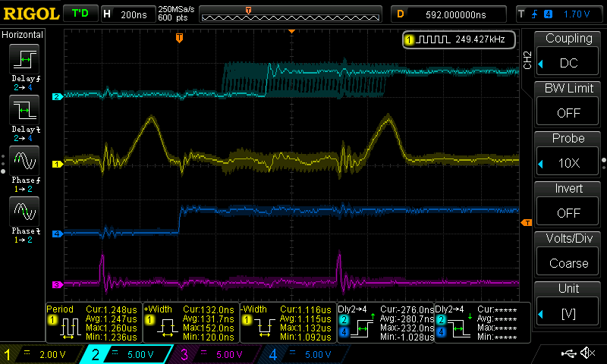Select the channel 2 5.00 V scale tab
This screenshot has height=364, width=607.
coord(126,354)
